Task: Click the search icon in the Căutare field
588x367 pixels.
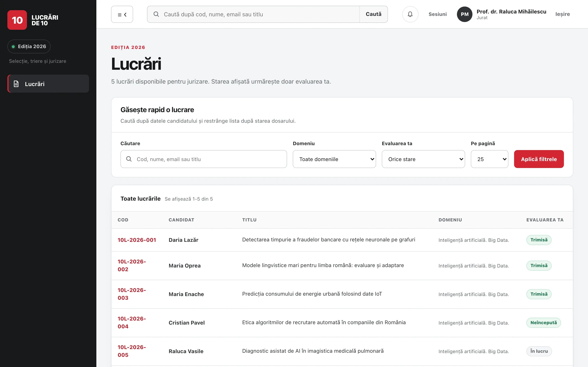Action: pos(129,159)
